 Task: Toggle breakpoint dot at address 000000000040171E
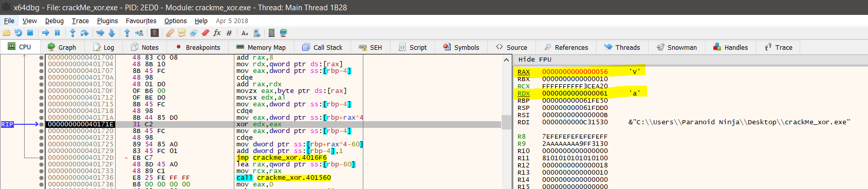pyautogui.click(x=41, y=124)
